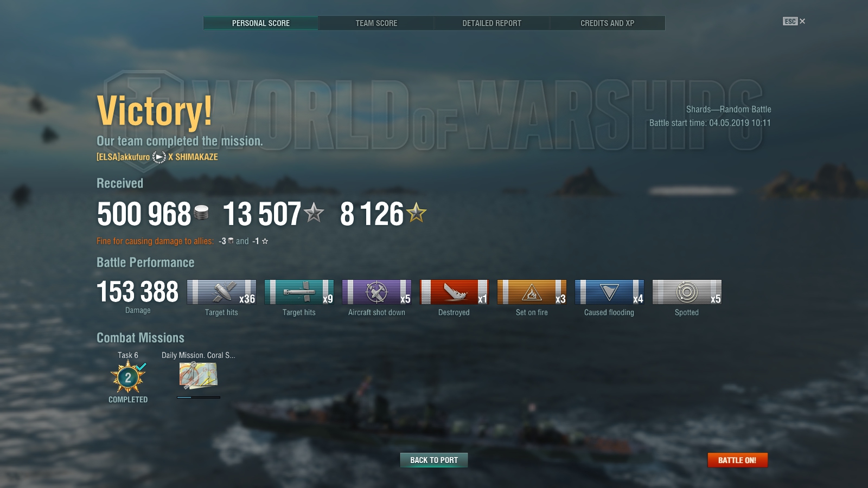Viewport: 868px width, 488px height.
Task: Switch to the Team Score tab
Action: [x=376, y=23]
